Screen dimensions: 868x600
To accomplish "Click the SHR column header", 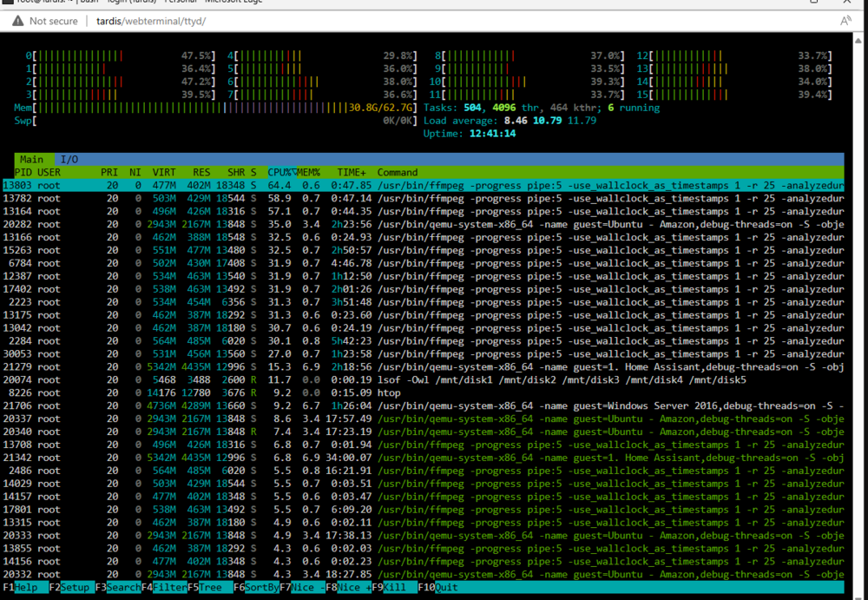I will (236, 172).
